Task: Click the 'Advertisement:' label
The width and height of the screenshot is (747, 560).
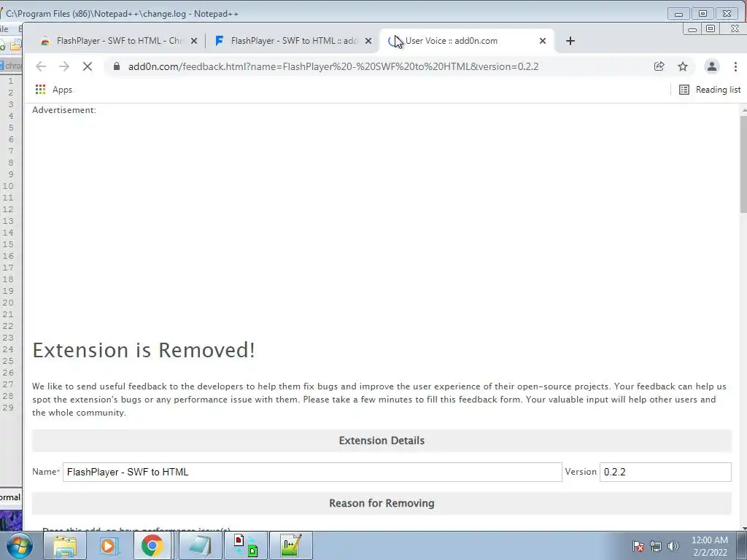Action: coord(64,110)
